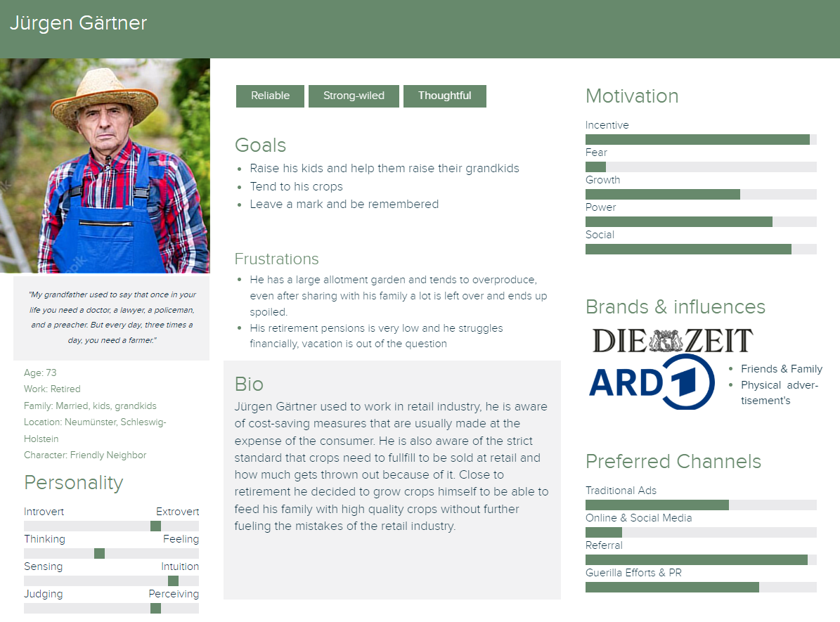Click the Power motivation bar

(x=701, y=221)
